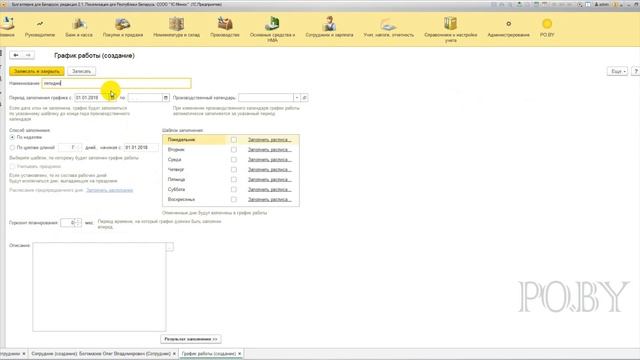The height and width of the screenshot is (360, 640).
Task: Open the description editor ellipsis button
Action: (x=170, y=247)
